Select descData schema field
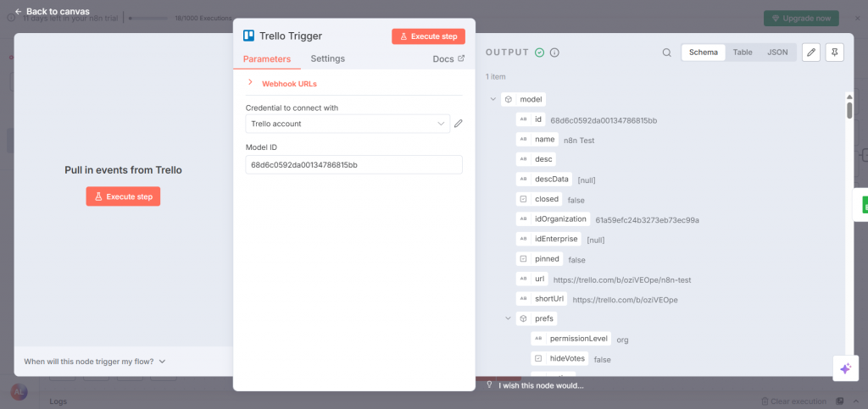The width and height of the screenshot is (868, 409). click(544, 179)
